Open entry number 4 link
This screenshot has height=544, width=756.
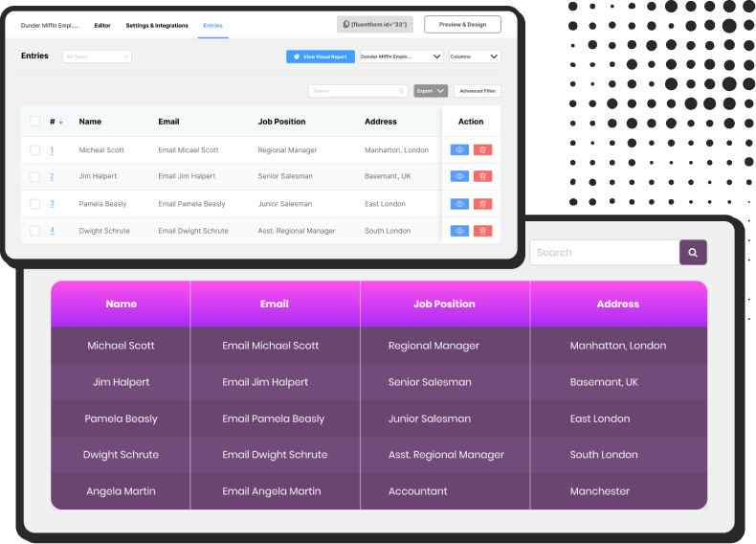pos(52,231)
